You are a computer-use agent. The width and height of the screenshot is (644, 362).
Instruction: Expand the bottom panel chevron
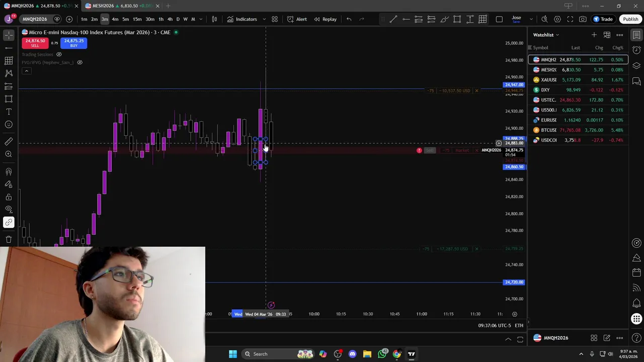(x=508, y=340)
